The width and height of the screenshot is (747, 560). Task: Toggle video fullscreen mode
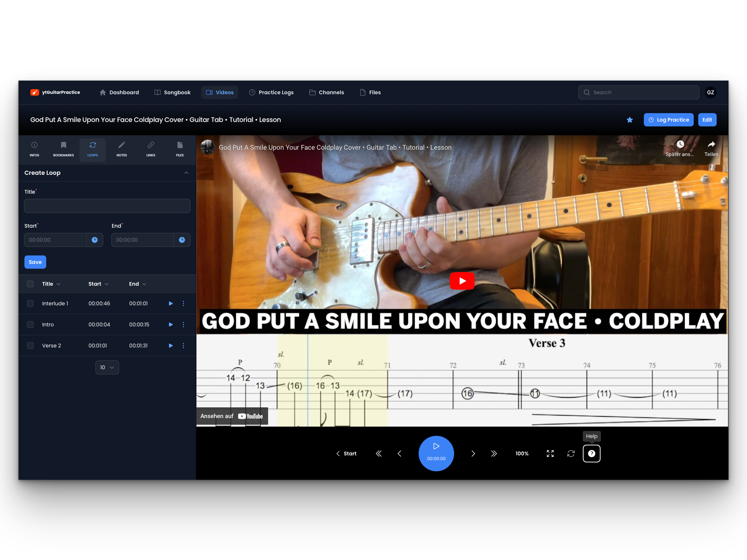point(550,453)
